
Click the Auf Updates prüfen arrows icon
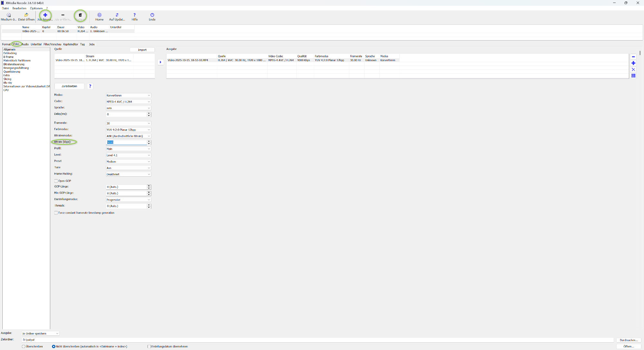tap(117, 15)
